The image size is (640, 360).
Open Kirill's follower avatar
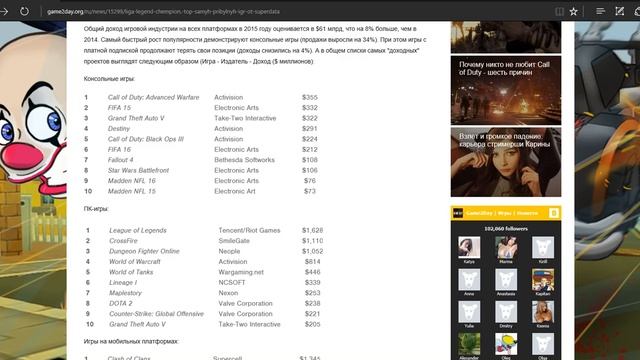(542, 247)
